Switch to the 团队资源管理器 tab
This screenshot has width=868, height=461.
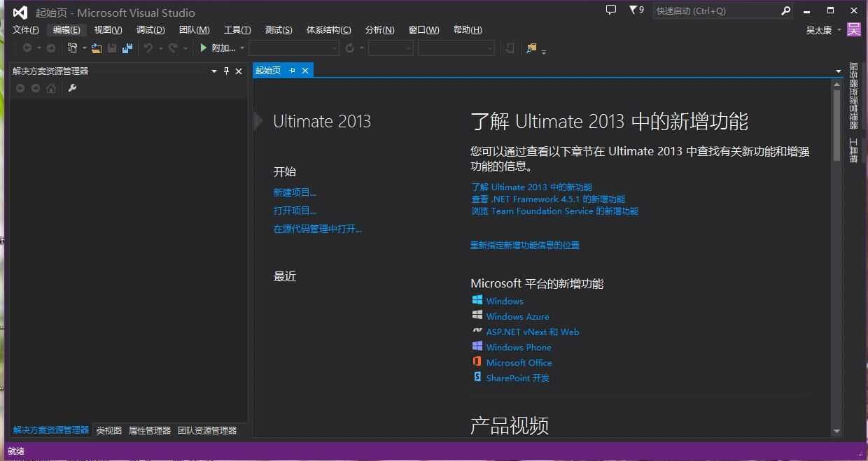coord(207,430)
